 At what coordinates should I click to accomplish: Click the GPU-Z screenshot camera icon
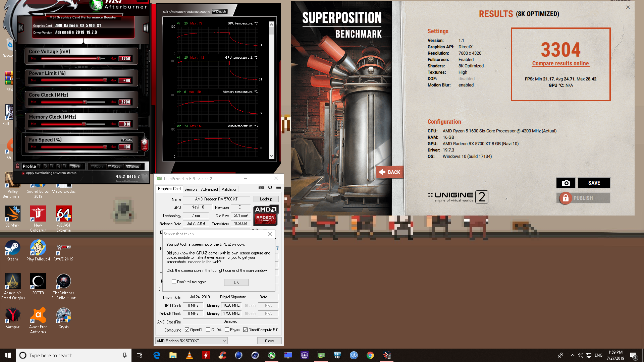[x=261, y=187]
